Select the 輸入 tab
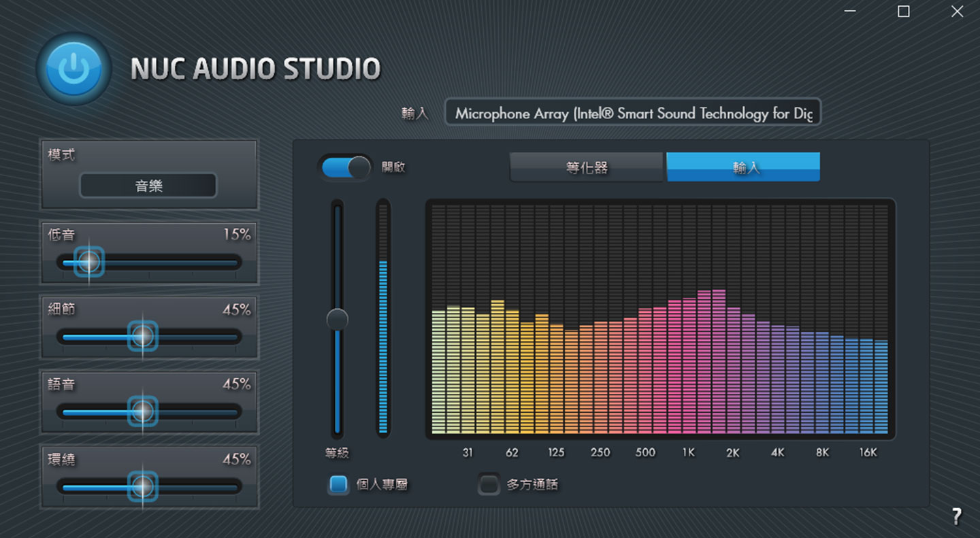This screenshot has width=980, height=538. click(x=743, y=167)
